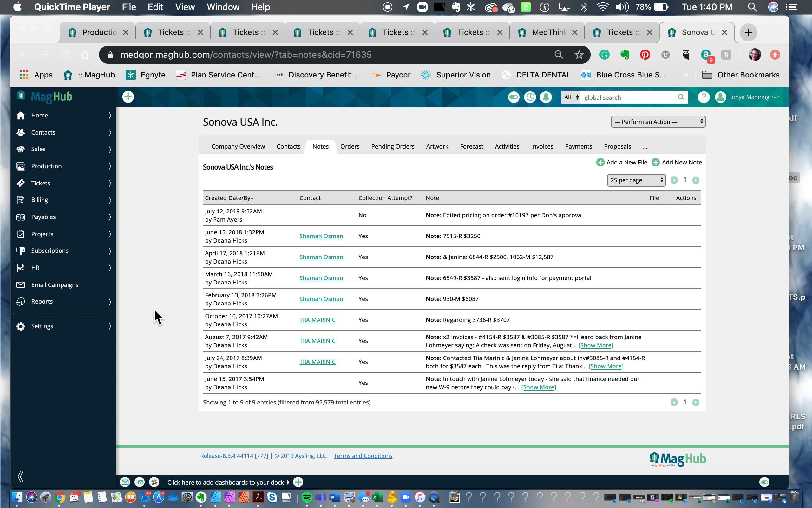Switch to the MedThink browser tab
This screenshot has height=508, width=812.
tap(547, 32)
